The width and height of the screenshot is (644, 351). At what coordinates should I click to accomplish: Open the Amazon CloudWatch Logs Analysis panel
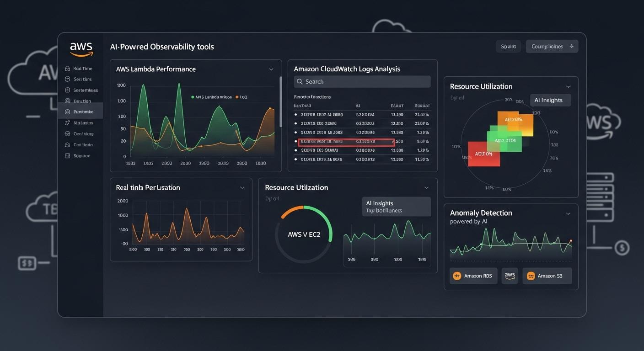[x=346, y=69]
